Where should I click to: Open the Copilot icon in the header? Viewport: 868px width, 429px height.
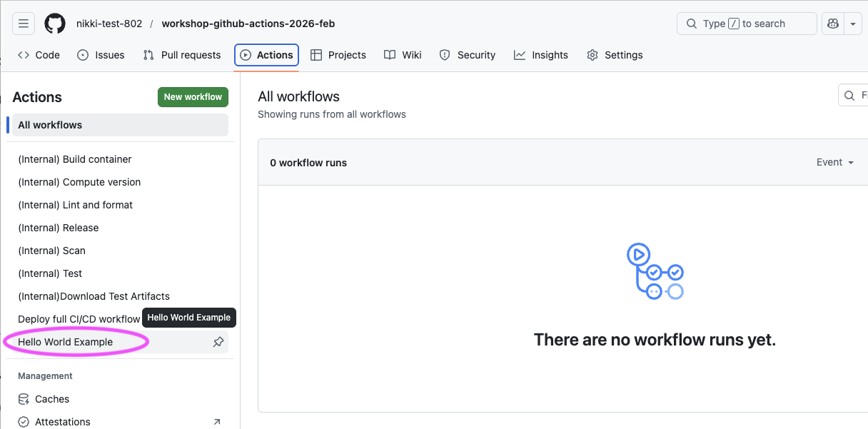coord(832,23)
